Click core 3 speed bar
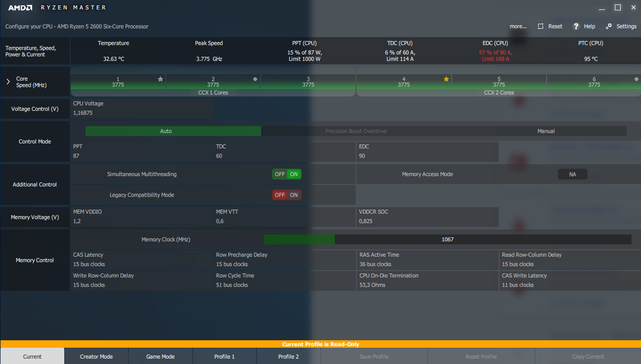Image resolution: width=641 pixels, height=364 pixels. coord(308,82)
